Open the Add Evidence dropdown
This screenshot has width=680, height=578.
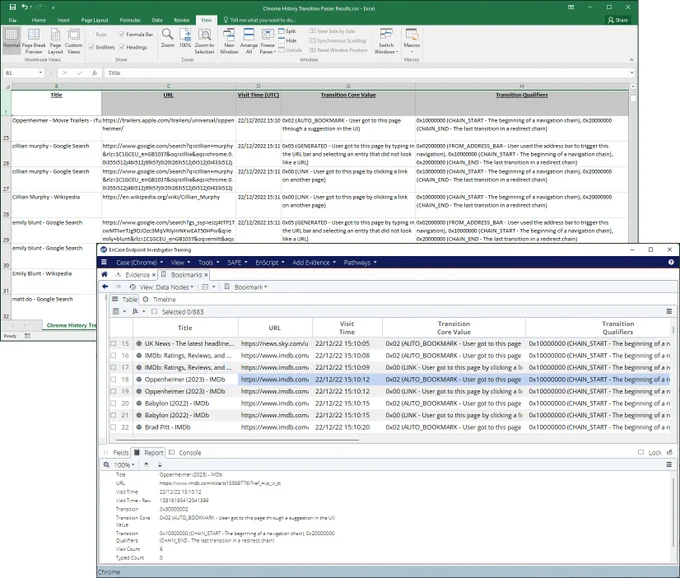pyautogui.click(x=314, y=262)
